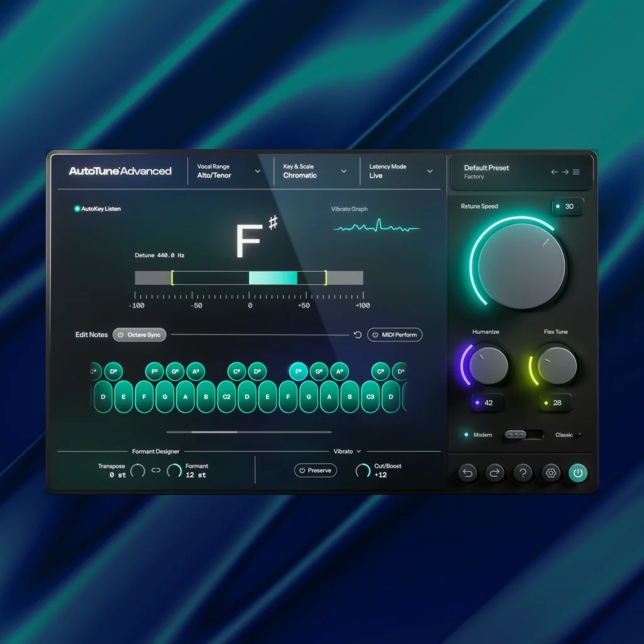
Task: Click the undo button in bottom toolbar
Action: pyautogui.click(x=467, y=473)
